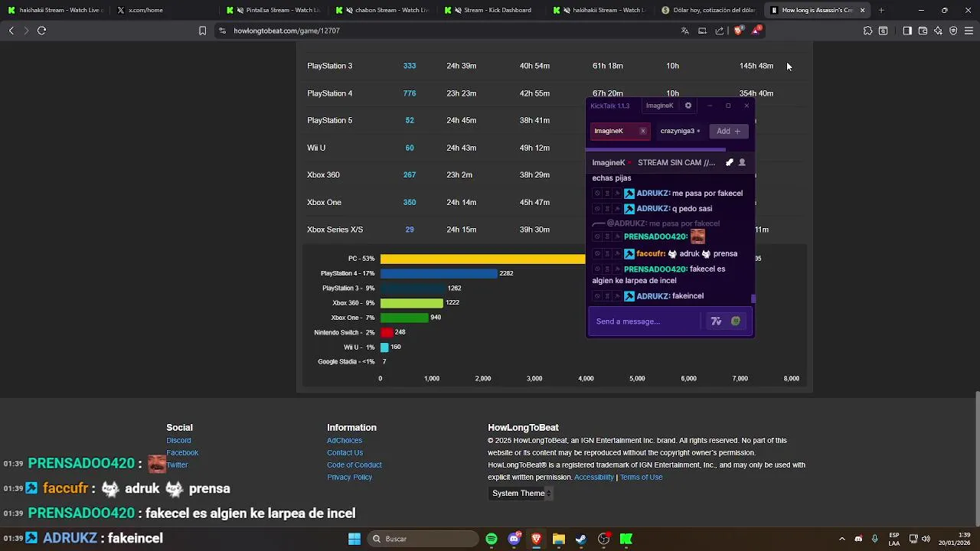The height and width of the screenshot is (551, 980).
Task: Switch to Dólar hoy cotización tab
Action: point(708,10)
